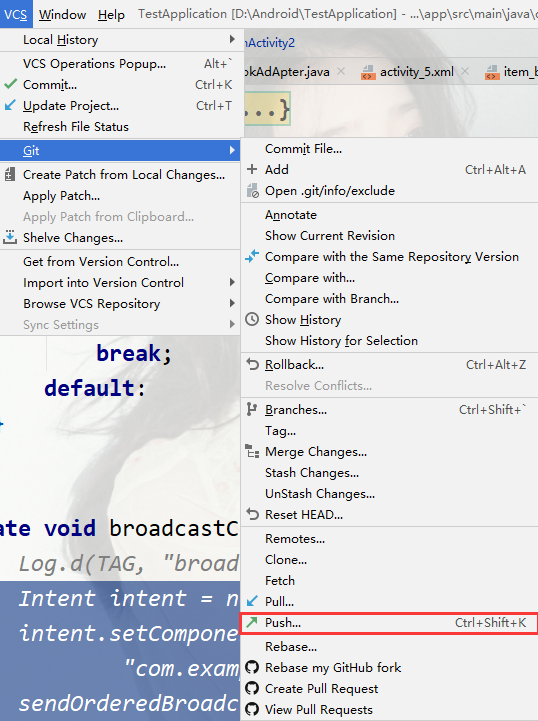
Task: Click the Open .git/info/exclude file icon
Action: coord(252,190)
